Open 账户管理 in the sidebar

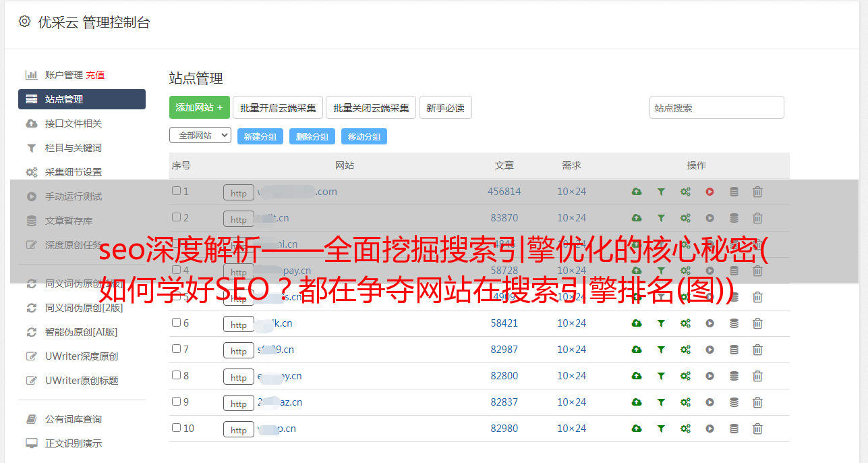pos(64,75)
